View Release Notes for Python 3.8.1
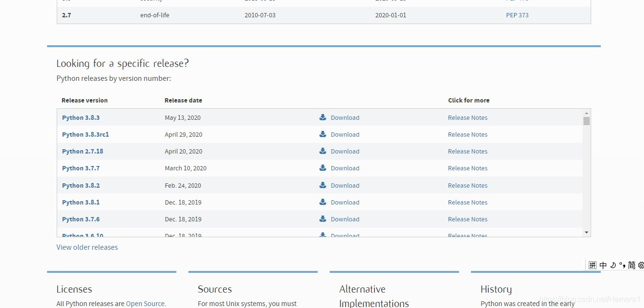This screenshot has height=308, width=644. (468, 202)
